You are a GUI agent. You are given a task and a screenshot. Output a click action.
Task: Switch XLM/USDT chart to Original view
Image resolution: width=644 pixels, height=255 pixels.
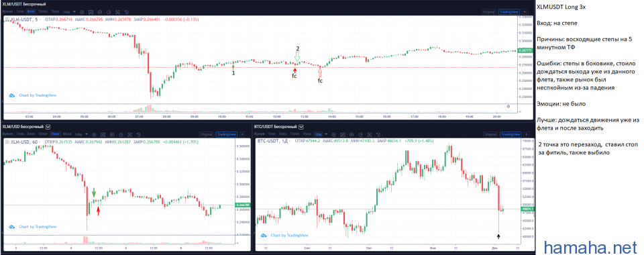[x=489, y=12]
